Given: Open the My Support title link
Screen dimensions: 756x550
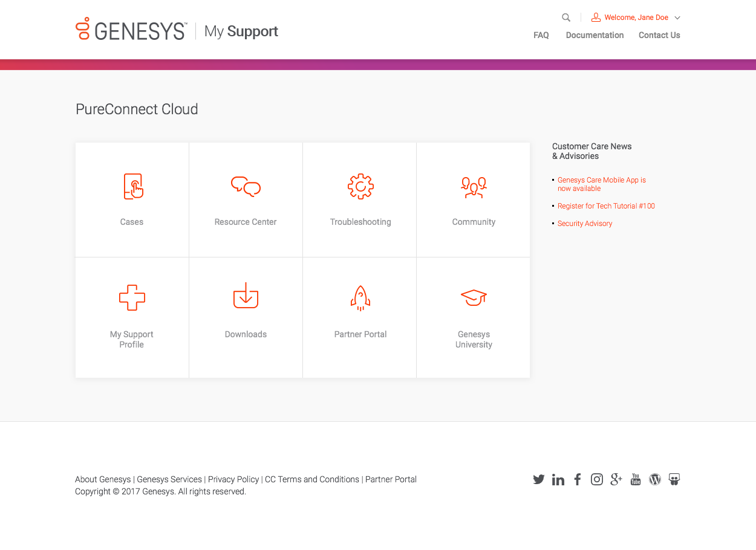Looking at the screenshot, I should point(241,31).
